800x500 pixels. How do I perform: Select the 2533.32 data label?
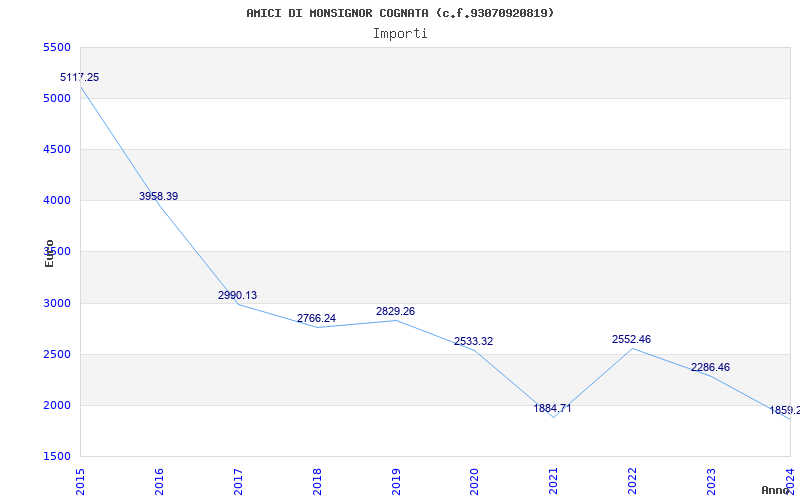[473, 341]
